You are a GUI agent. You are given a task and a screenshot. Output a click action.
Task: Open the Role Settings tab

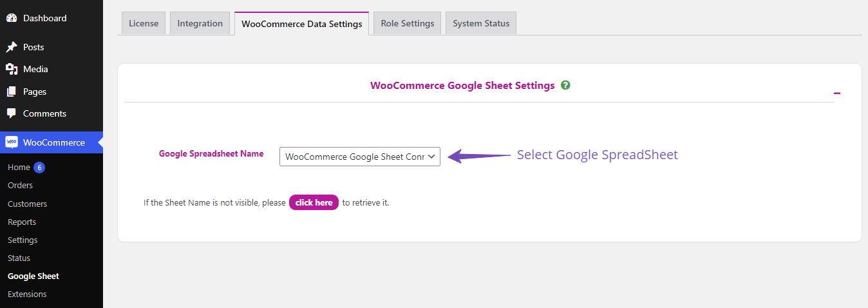point(408,23)
